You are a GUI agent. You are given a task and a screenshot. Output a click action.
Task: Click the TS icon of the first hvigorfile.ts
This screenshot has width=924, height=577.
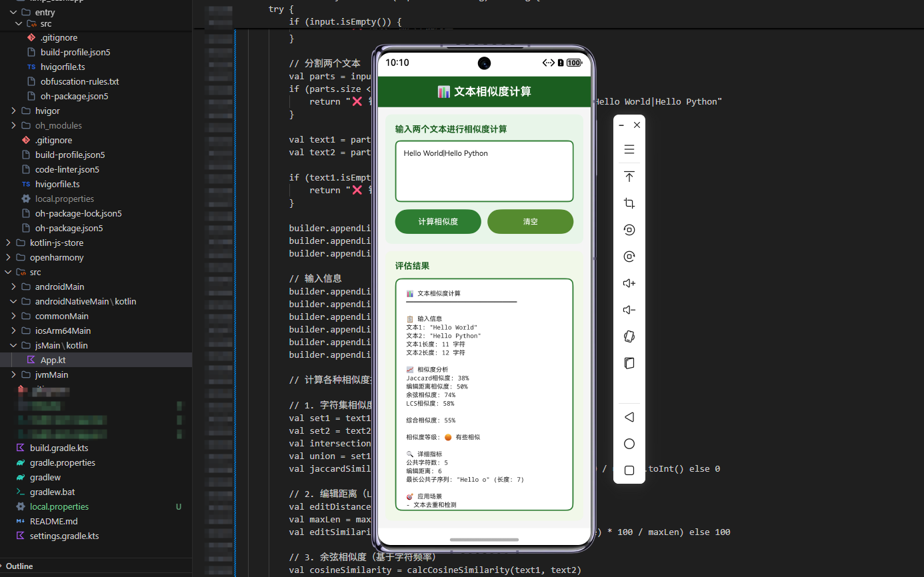coord(31,67)
